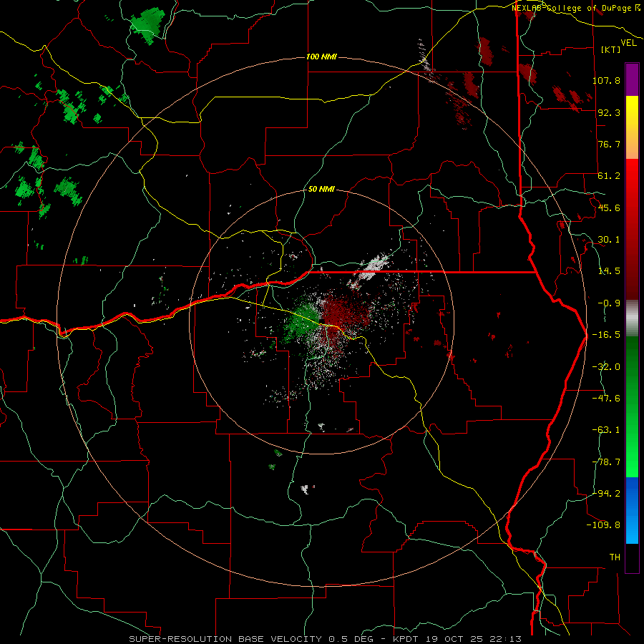The width and height of the screenshot is (644, 644).
Task: Click the -63.1 velocity scale value
Action: [x=606, y=430]
